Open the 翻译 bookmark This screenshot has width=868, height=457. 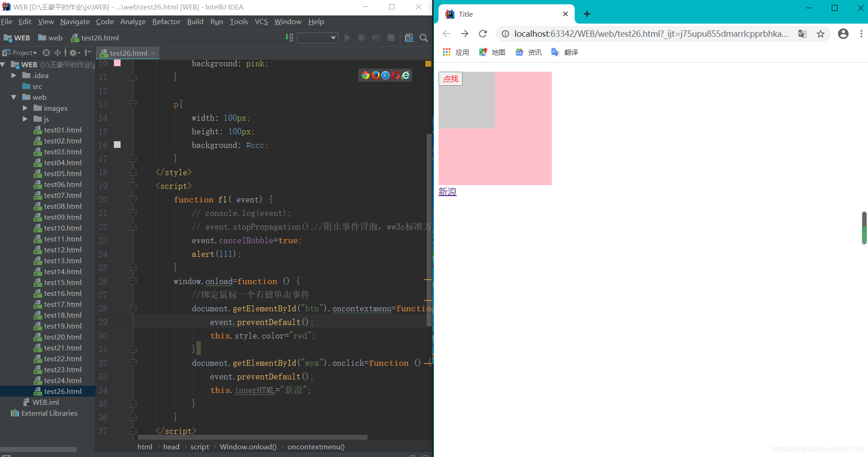coord(565,52)
